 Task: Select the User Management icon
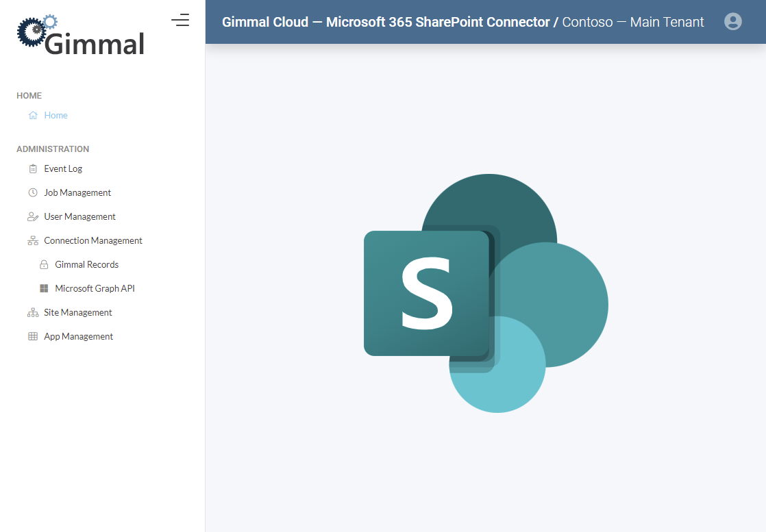33,216
